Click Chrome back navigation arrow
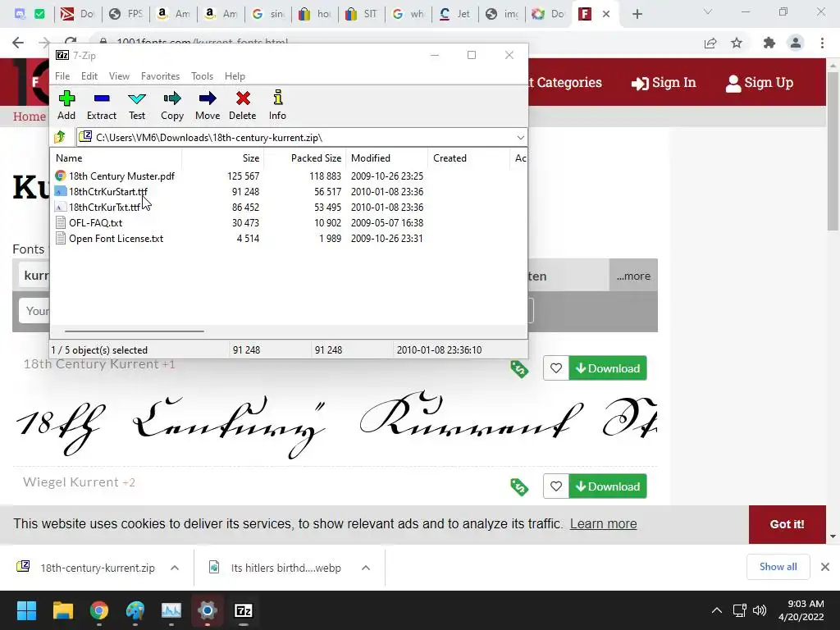 click(18, 43)
